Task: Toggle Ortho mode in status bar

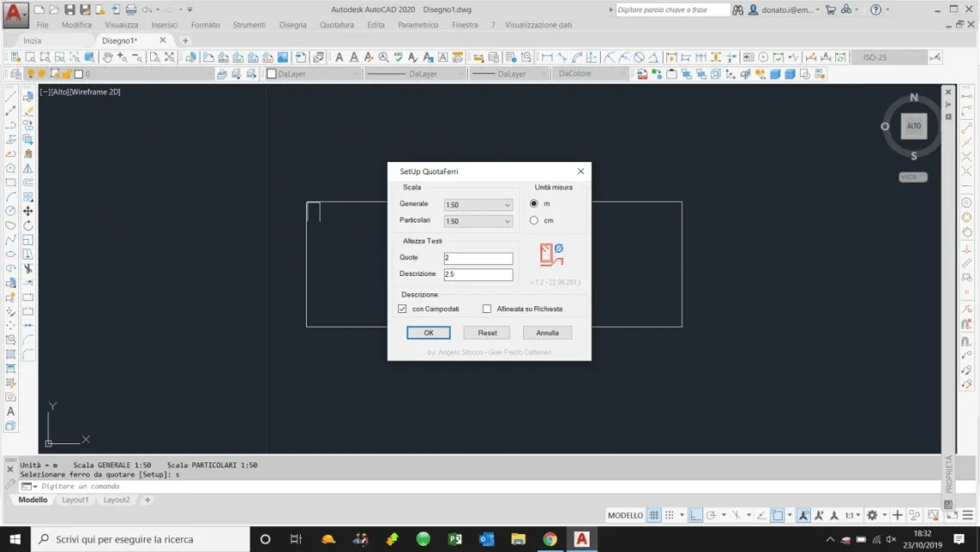Action: 696,515
